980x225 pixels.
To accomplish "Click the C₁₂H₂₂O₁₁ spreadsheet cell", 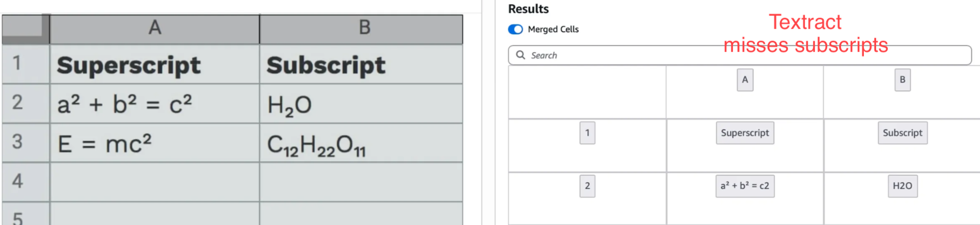I will (361, 144).
